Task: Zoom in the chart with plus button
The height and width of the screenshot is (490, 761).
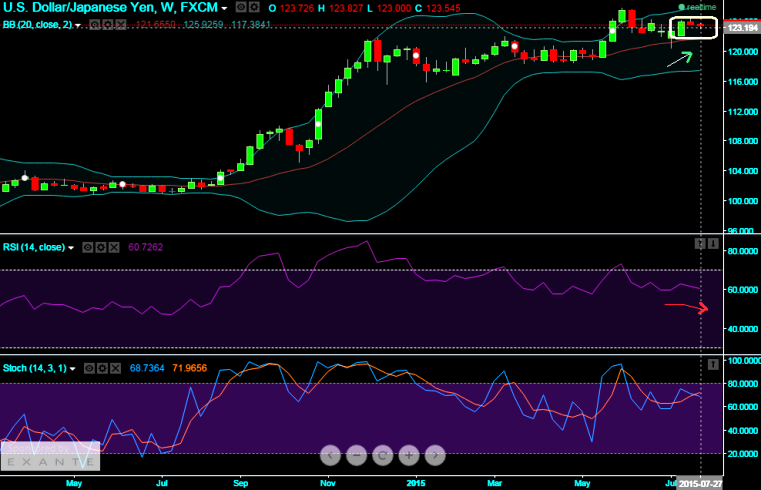Action: pos(409,456)
